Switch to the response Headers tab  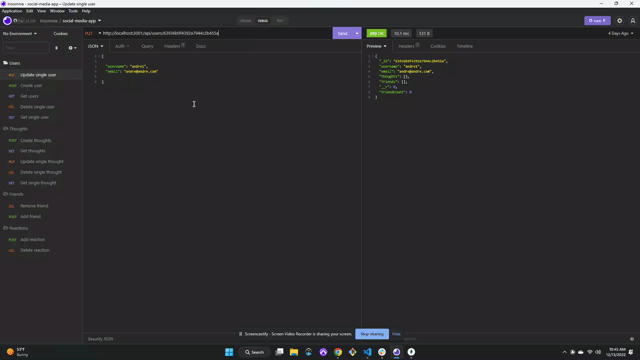point(409,46)
